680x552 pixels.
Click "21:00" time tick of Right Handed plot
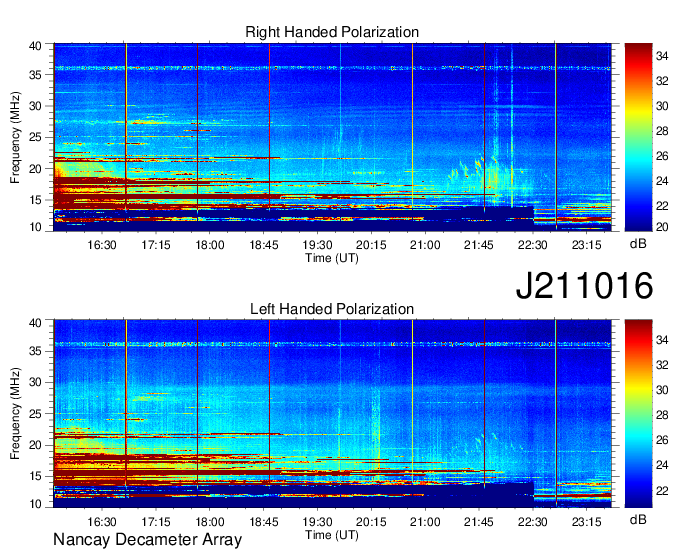click(425, 245)
